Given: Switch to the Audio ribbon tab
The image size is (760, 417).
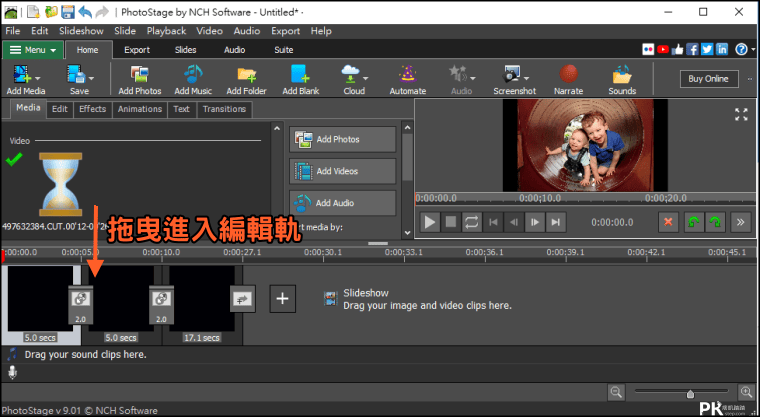Looking at the screenshot, I should coord(234,50).
